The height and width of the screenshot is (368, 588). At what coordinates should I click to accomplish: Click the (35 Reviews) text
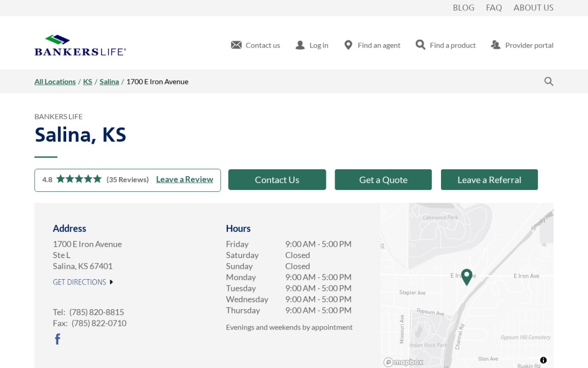[127, 180]
